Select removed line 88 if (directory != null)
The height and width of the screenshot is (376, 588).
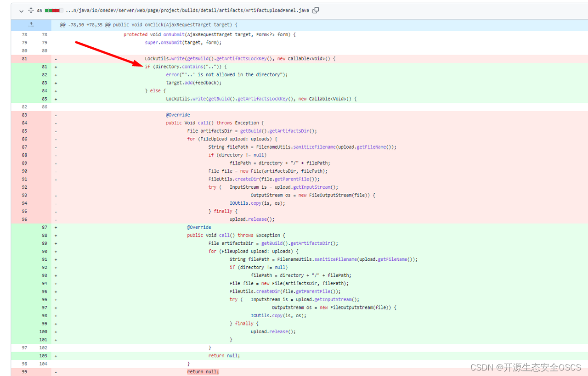tap(237, 155)
